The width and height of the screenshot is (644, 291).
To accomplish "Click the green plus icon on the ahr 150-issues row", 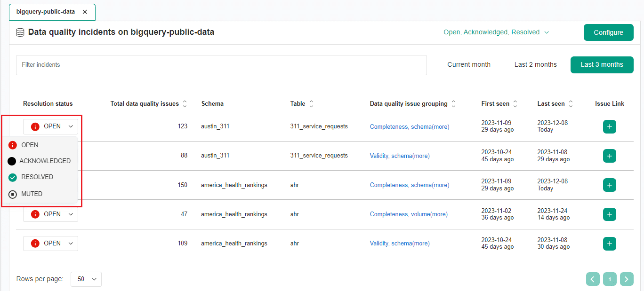I will coord(609,185).
